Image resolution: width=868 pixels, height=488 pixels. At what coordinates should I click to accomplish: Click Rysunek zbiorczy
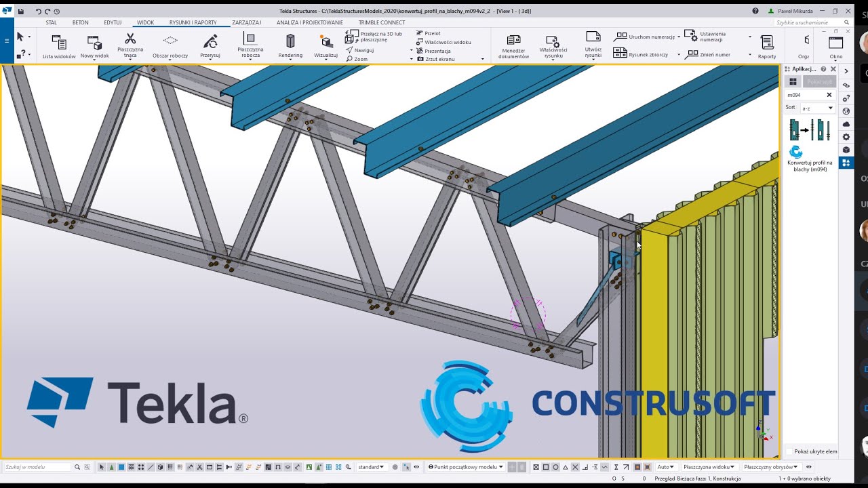pos(641,54)
